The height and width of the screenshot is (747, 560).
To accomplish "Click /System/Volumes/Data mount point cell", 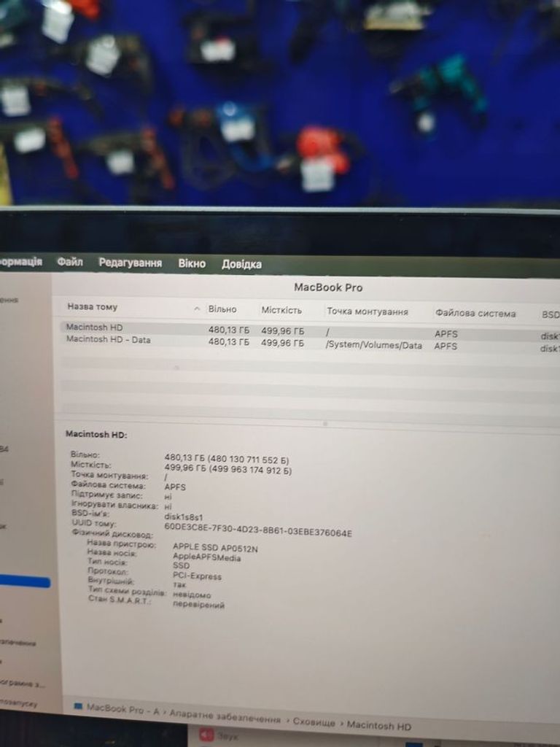I will coord(374,345).
